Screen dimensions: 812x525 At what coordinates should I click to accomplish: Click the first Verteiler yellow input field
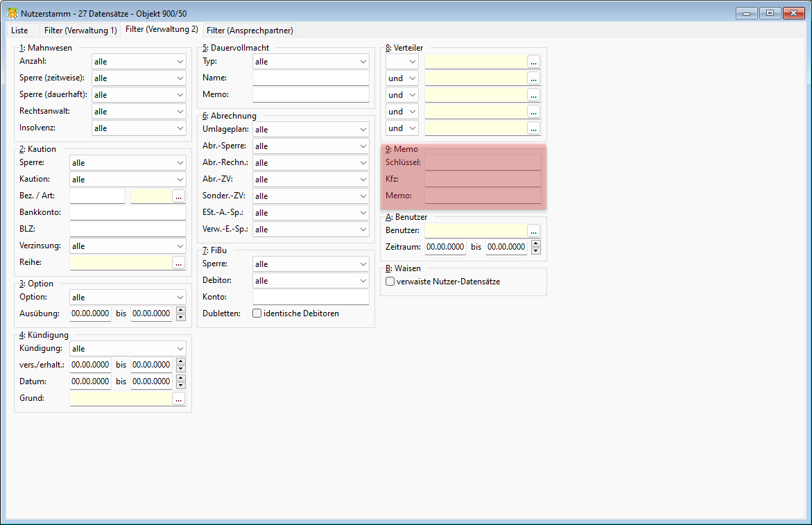pyautogui.click(x=476, y=62)
